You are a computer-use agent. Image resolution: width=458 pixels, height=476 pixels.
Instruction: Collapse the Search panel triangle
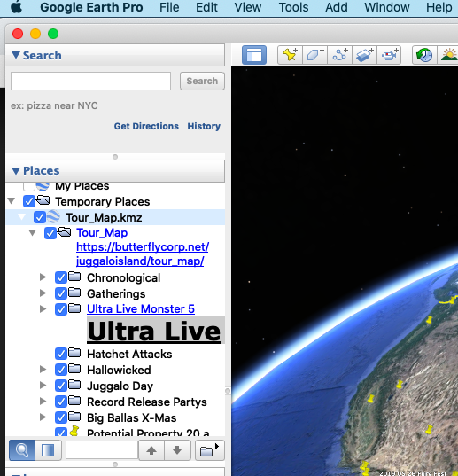pyautogui.click(x=16, y=55)
